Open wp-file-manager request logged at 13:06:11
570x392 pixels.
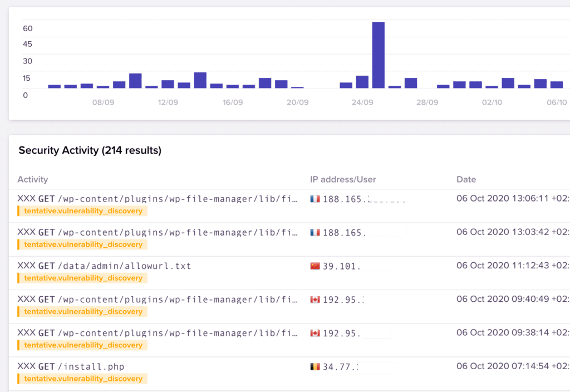pos(158,199)
